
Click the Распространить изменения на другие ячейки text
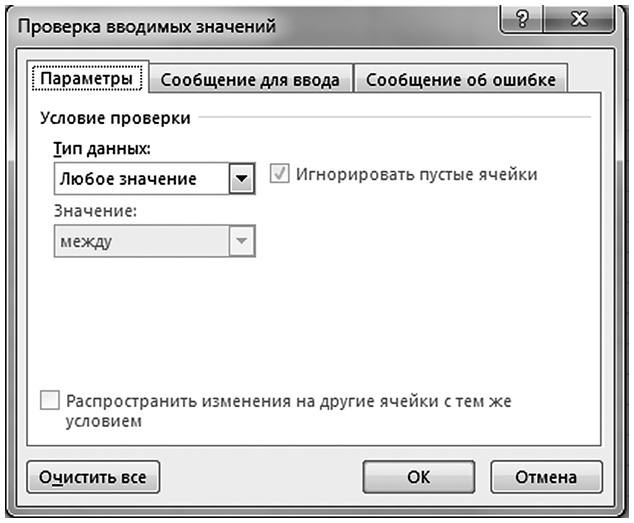(x=289, y=401)
